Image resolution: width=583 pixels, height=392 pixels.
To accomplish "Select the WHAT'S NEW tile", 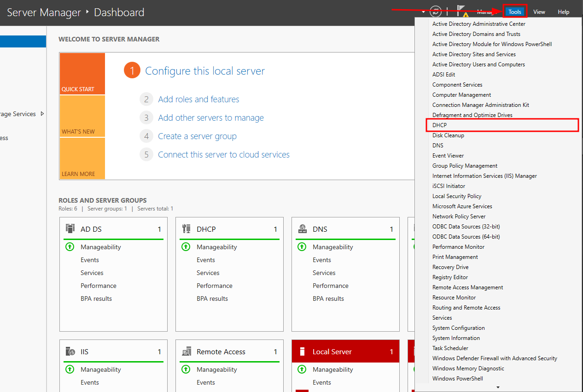I will point(82,116).
